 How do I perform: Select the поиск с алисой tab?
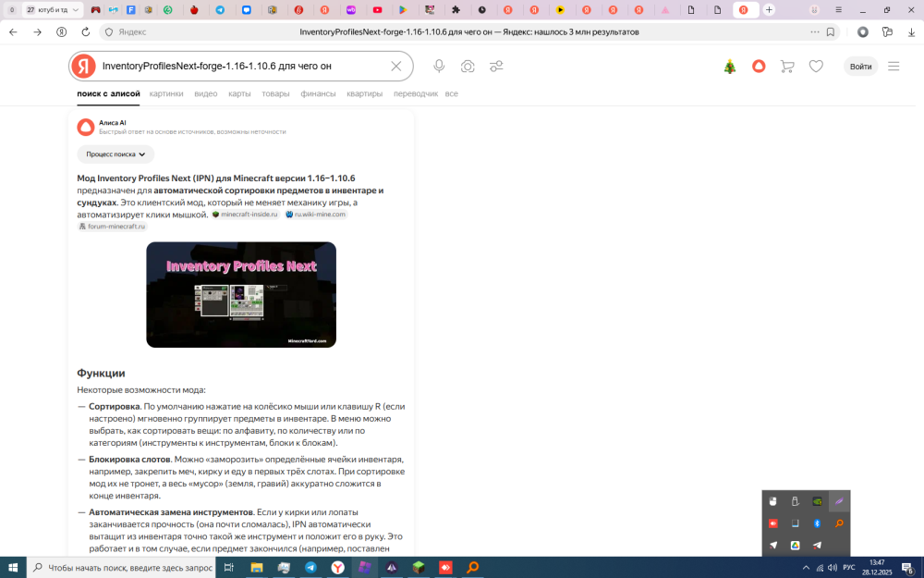pos(108,93)
